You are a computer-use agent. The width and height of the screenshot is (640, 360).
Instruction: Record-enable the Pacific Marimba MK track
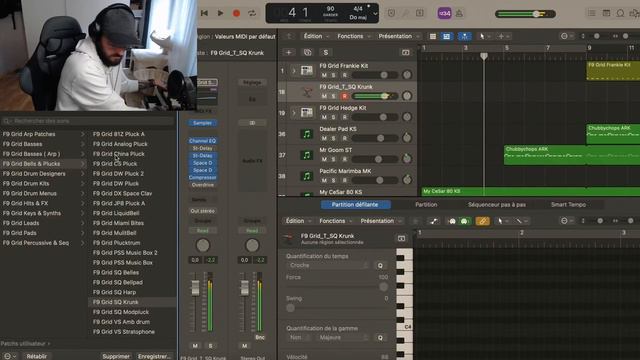click(344, 180)
